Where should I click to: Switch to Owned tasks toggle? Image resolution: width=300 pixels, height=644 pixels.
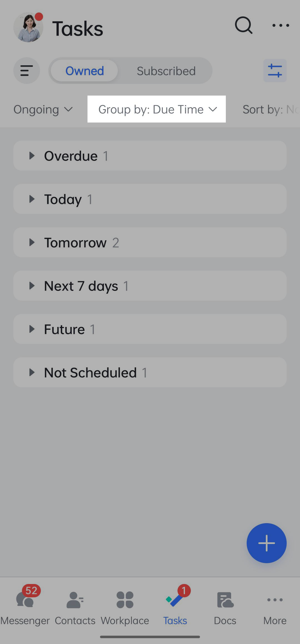point(84,71)
